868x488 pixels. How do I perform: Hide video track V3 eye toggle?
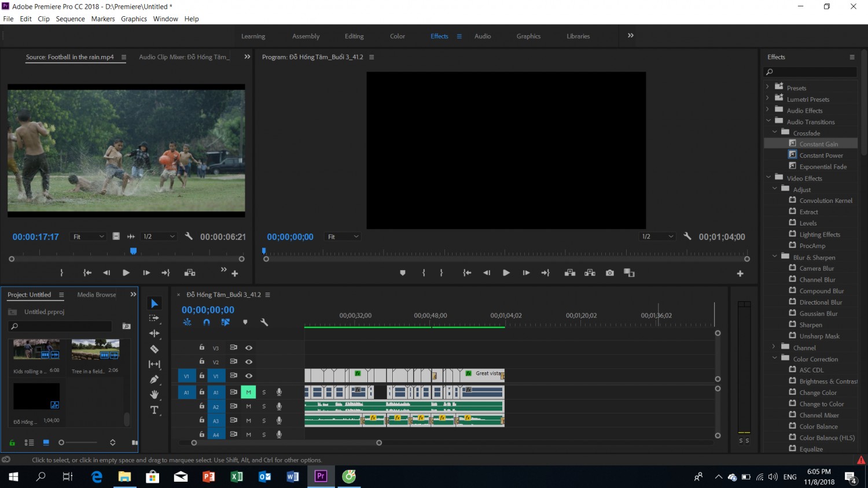(249, 347)
